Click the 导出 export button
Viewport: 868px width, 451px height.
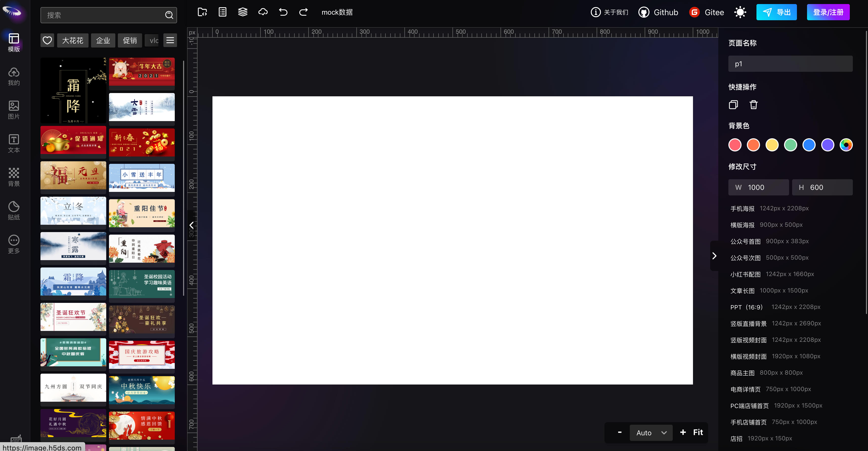776,12
